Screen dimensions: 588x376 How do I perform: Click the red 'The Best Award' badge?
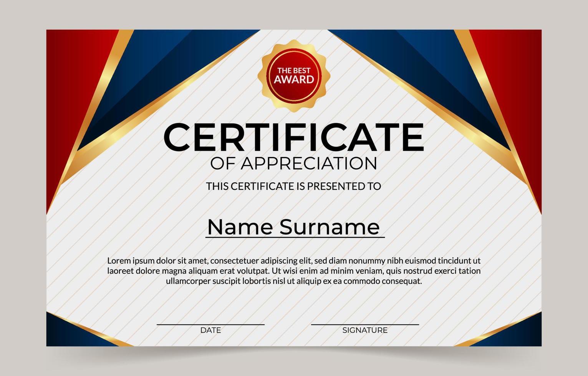click(294, 76)
